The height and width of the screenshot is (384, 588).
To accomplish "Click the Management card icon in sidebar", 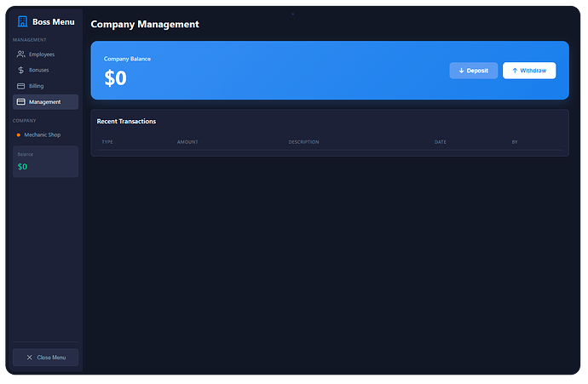I will pyautogui.click(x=21, y=102).
